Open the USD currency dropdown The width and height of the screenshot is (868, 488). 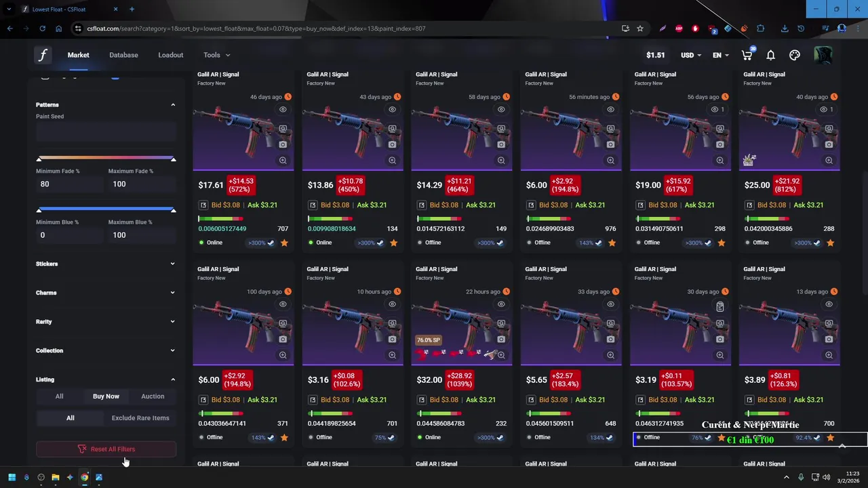[692, 55]
